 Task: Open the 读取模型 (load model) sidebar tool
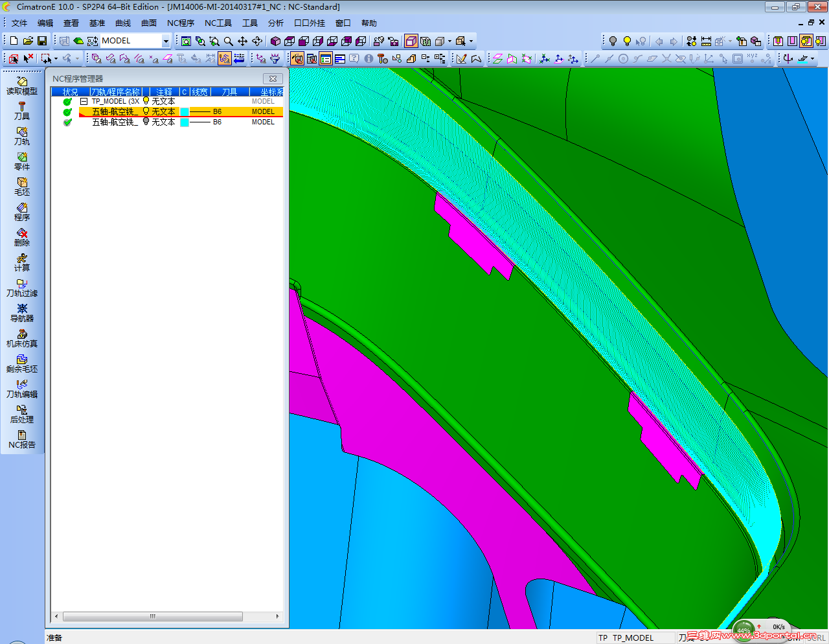[x=22, y=86]
